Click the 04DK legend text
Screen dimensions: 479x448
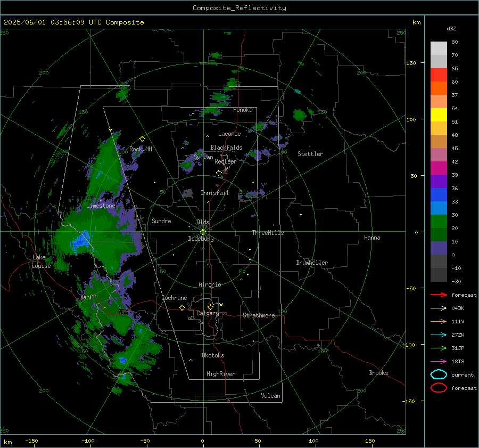pos(458,308)
